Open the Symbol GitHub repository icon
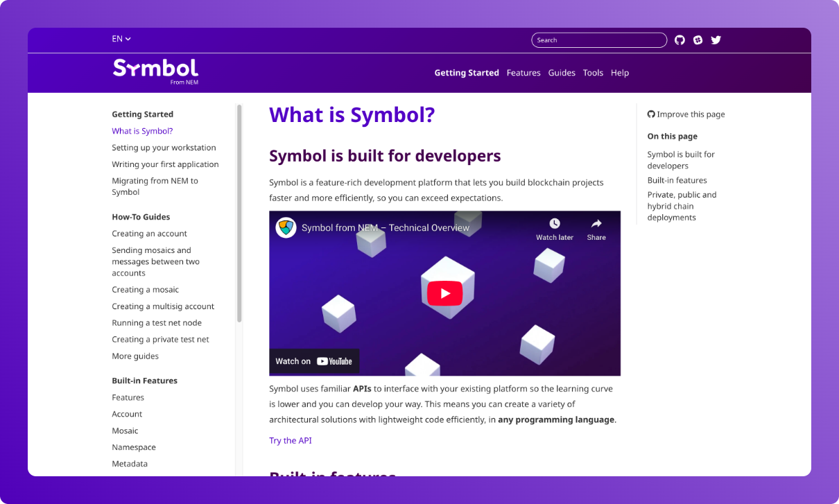Image resolution: width=839 pixels, height=504 pixels. 680,40
